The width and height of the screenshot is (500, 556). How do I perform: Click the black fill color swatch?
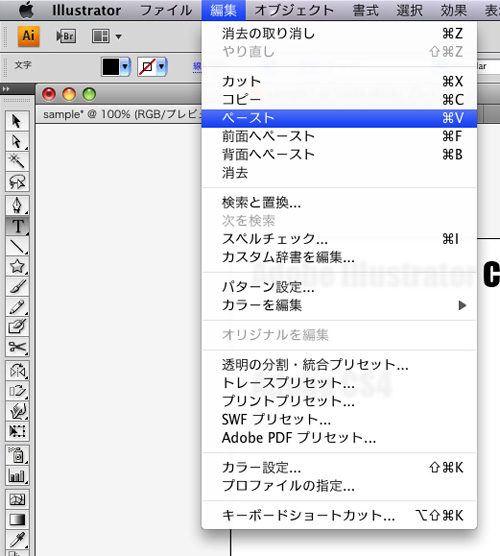[111, 67]
